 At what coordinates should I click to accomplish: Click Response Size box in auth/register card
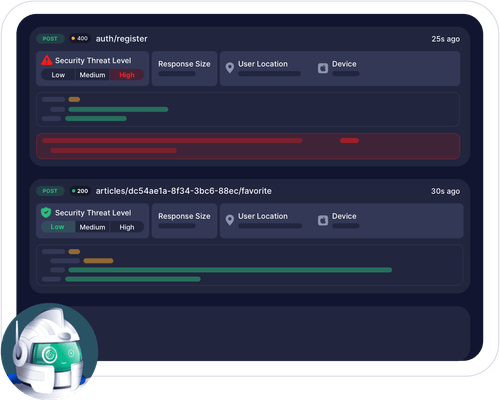(x=184, y=68)
